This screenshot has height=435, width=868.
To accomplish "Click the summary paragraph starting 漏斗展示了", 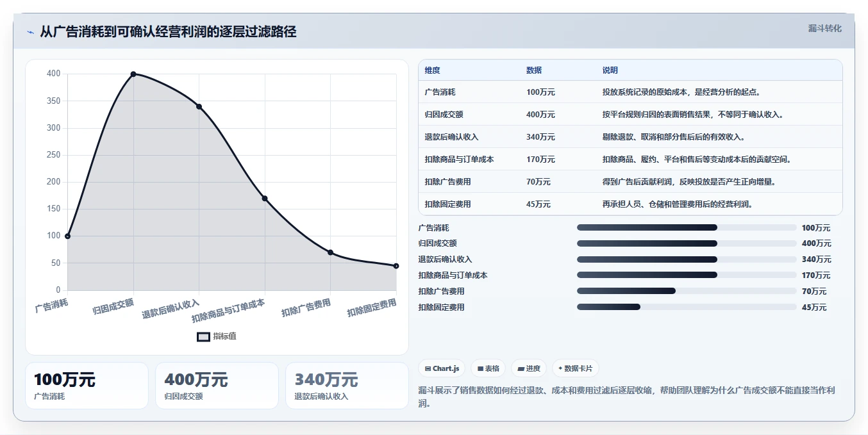I will pyautogui.click(x=626, y=397).
